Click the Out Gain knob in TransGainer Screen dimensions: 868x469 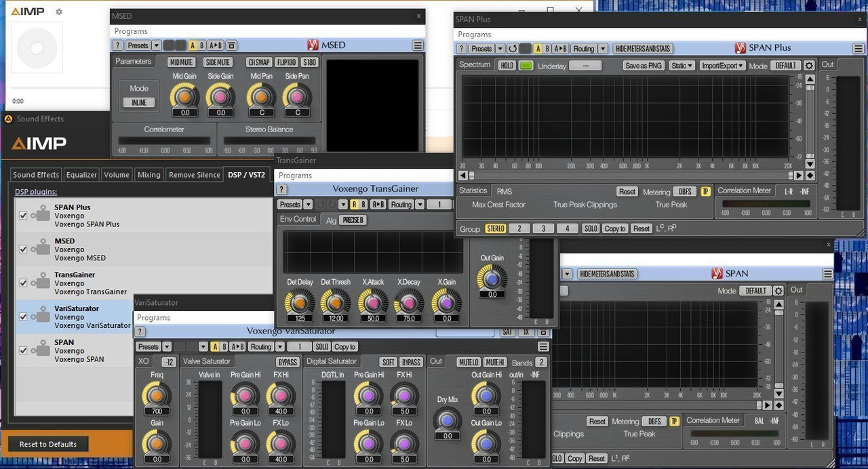coord(492,279)
